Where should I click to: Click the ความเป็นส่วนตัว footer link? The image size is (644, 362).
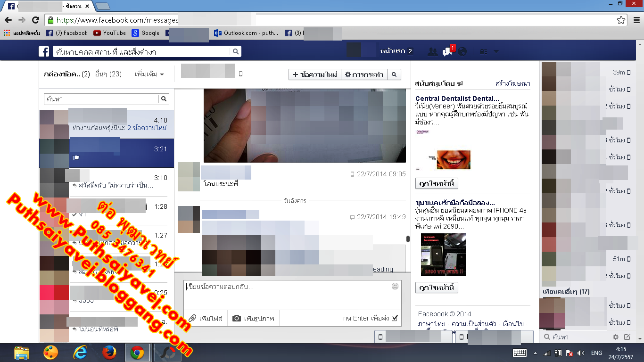tap(474, 324)
